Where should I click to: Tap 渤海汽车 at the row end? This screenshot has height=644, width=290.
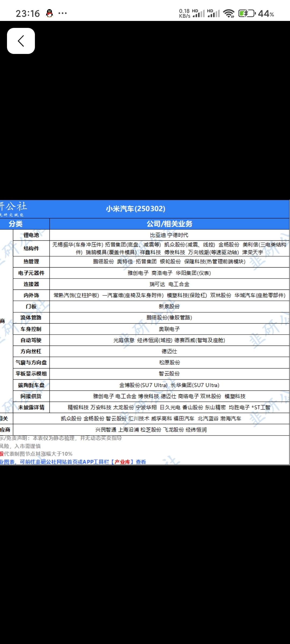(231, 419)
